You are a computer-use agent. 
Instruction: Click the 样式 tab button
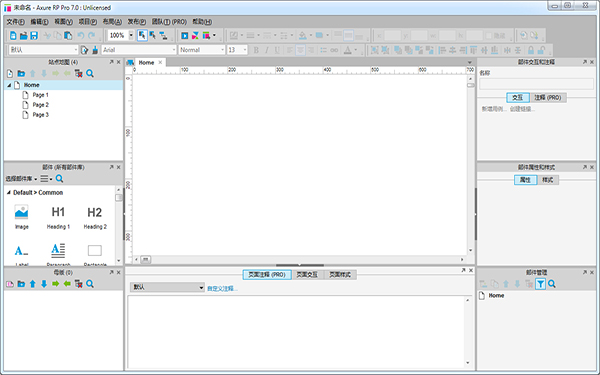[x=548, y=180]
